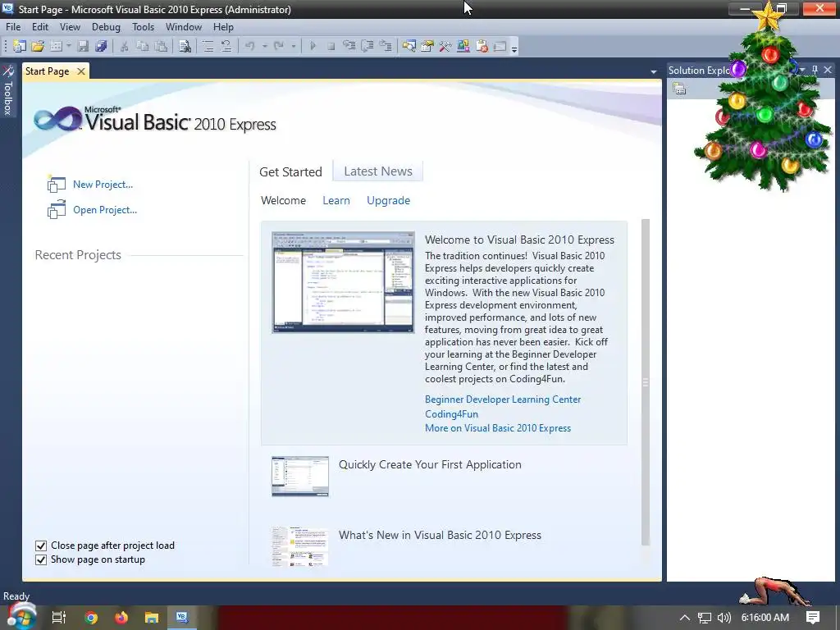The height and width of the screenshot is (630, 840).
Task: Open the Properties Window toolbar icon
Action: [427, 46]
